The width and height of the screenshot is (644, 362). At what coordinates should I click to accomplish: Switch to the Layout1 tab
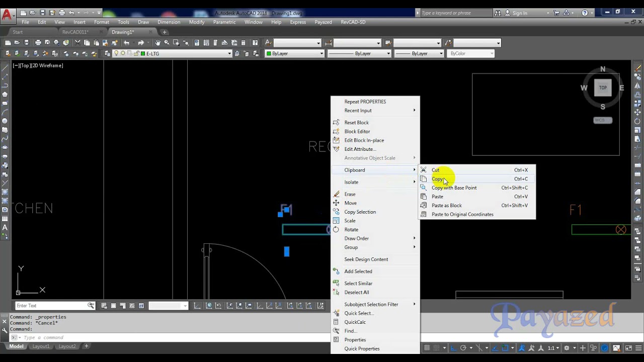tap(41, 346)
